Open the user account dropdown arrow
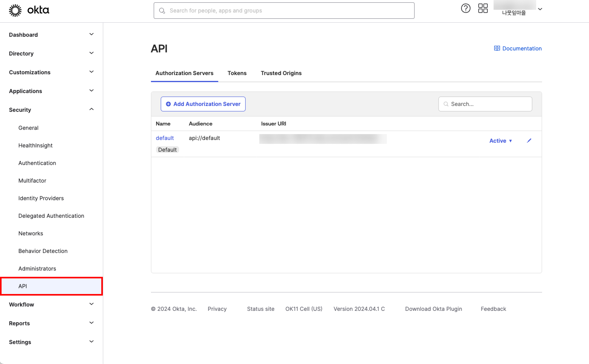This screenshot has height=364, width=589. [x=540, y=9]
